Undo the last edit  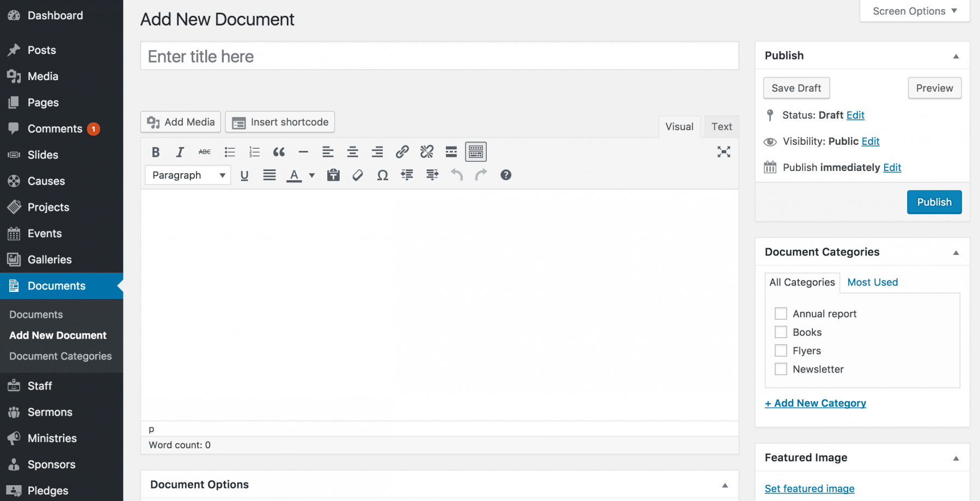click(x=457, y=175)
